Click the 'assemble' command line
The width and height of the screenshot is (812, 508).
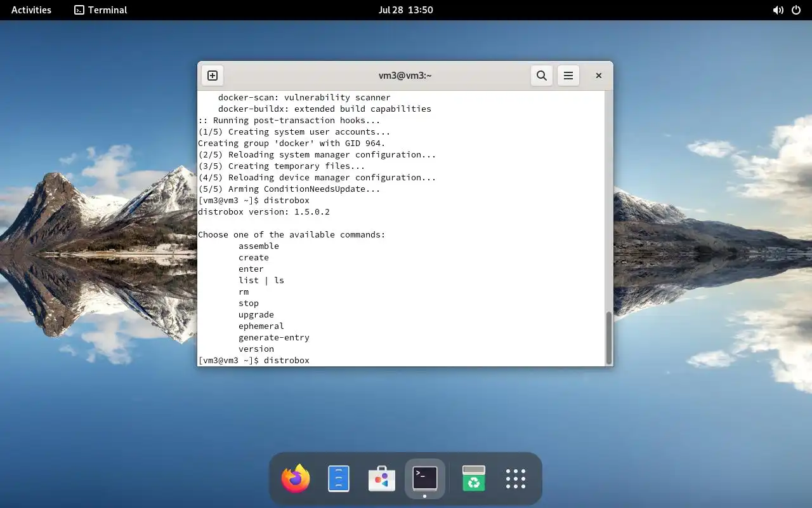click(259, 246)
